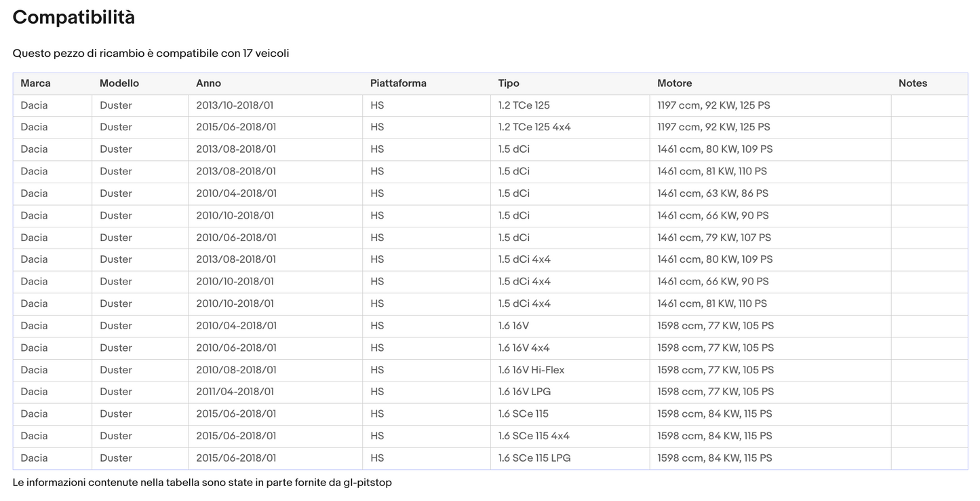The width and height of the screenshot is (980, 501).
Task: Click the Anno column header
Action: point(275,83)
